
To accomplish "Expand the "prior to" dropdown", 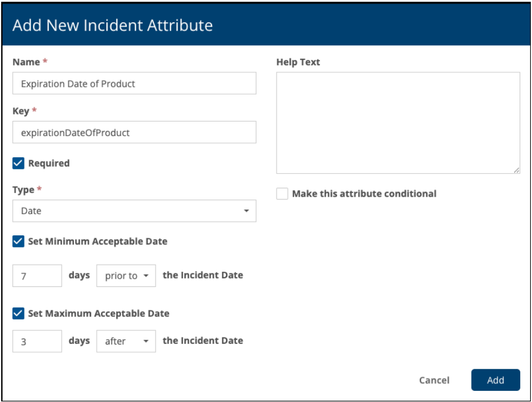I will [x=126, y=275].
